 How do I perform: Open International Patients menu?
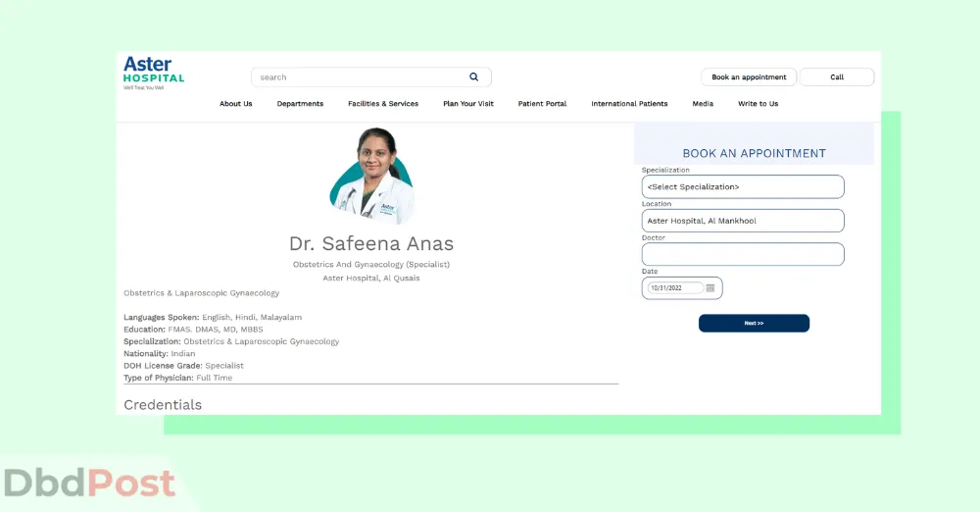(x=629, y=104)
